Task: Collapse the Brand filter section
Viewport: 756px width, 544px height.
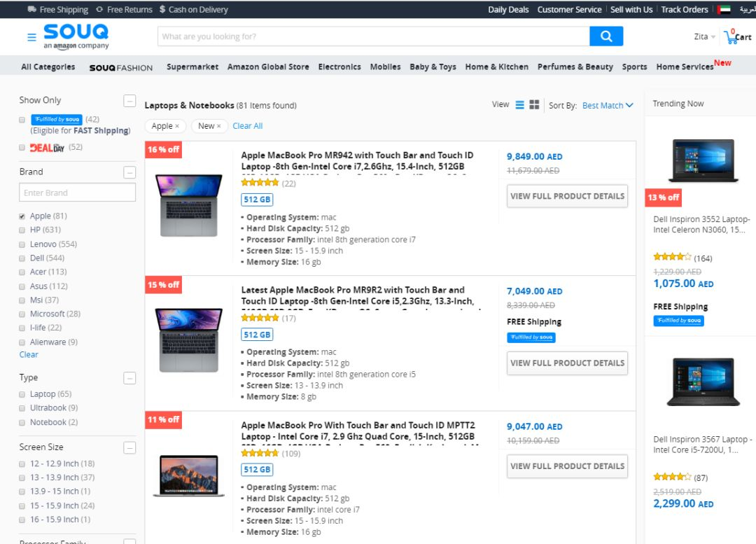Action: tap(129, 172)
